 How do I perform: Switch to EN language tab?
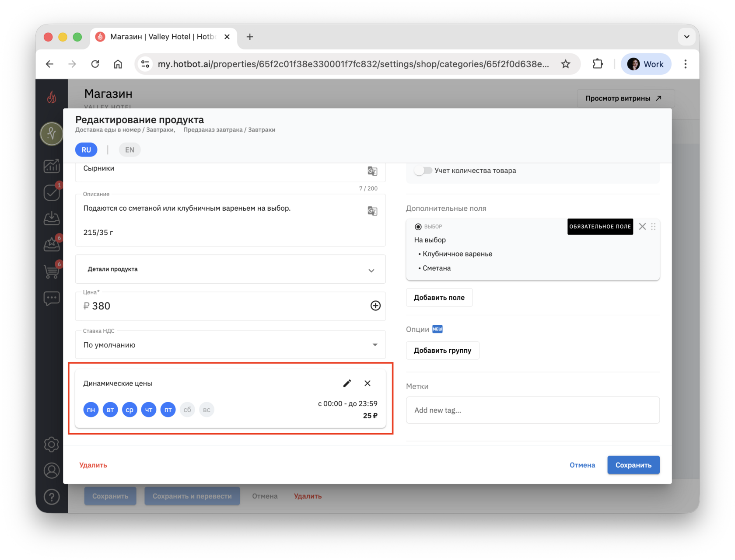(x=129, y=150)
